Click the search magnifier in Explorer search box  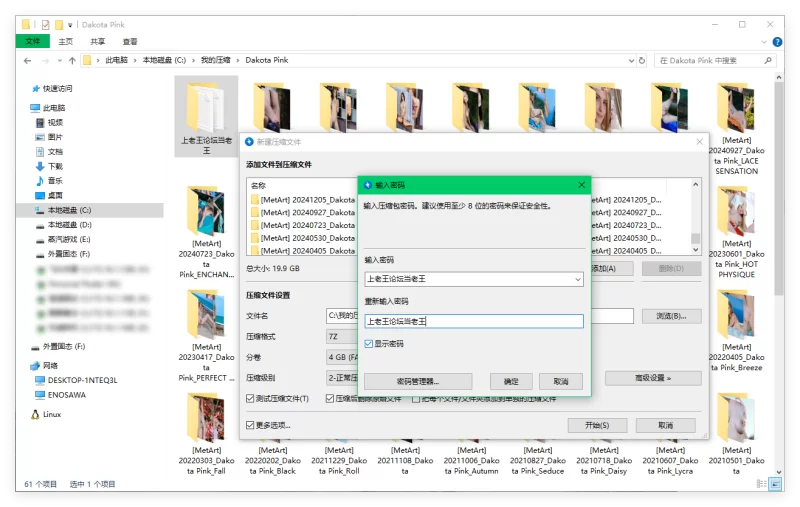(768, 60)
